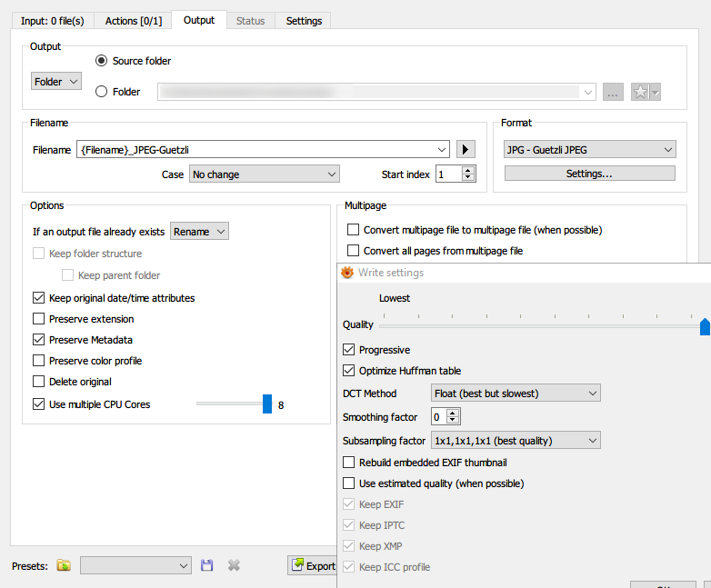Screen dimensions: 711x588
Task: Click the format Settings... button
Action: point(589,174)
